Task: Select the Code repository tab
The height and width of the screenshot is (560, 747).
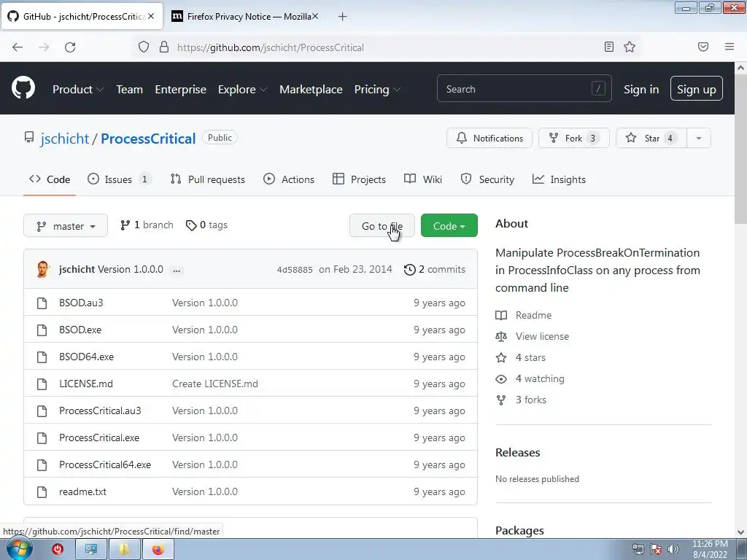Action: [x=50, y=179]
